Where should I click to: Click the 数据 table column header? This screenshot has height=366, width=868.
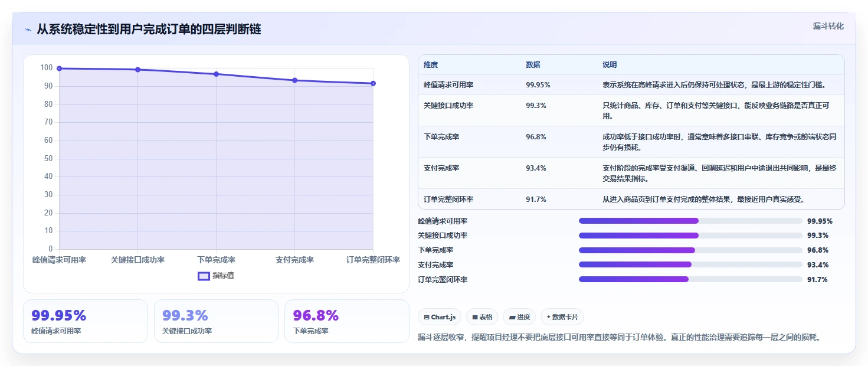533,65
